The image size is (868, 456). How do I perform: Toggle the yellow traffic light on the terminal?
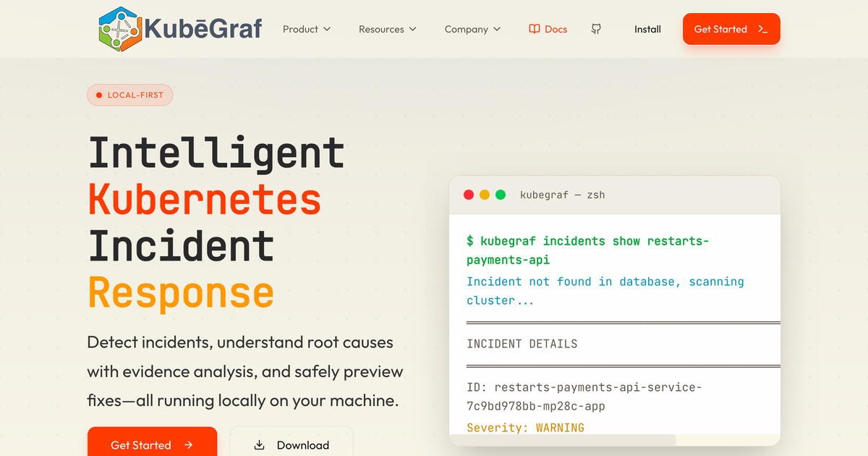(485, 194)
